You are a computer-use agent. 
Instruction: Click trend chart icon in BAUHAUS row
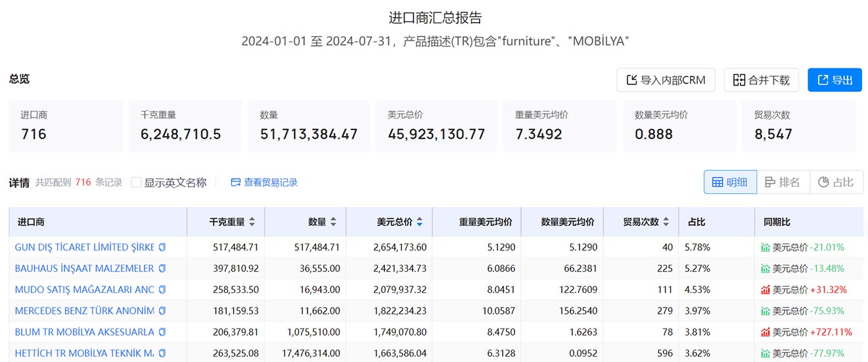765,269
